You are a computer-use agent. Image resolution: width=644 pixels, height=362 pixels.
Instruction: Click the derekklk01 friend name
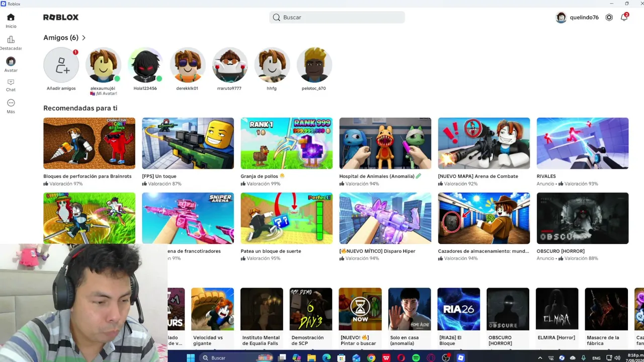[x=187, y=88]
